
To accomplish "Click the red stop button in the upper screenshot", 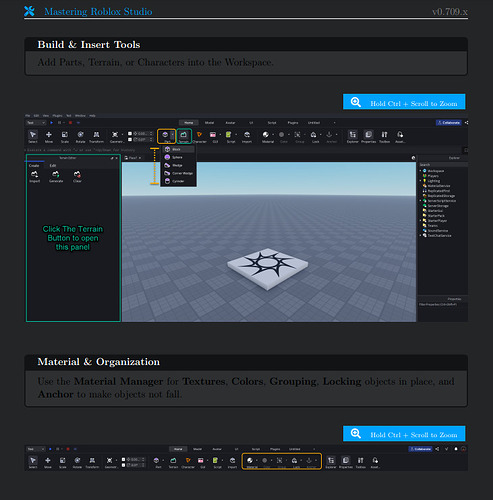I will pos(70,123).
